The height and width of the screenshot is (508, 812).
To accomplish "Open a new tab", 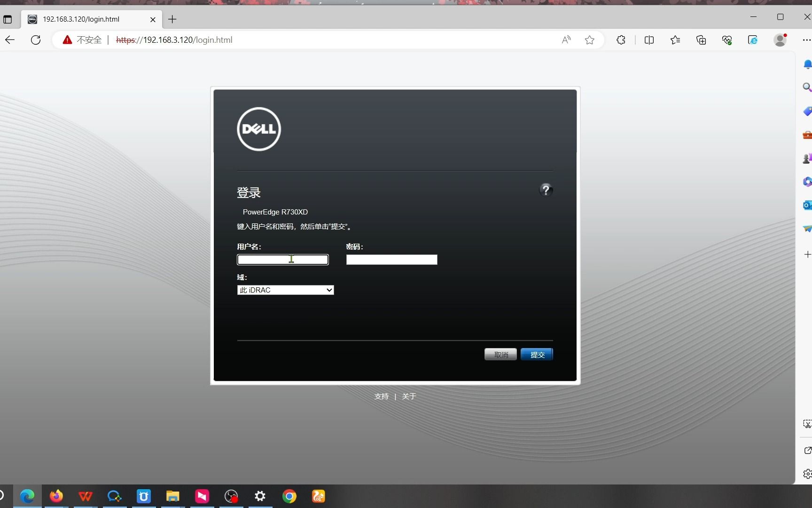I will (x=172, y=19).
